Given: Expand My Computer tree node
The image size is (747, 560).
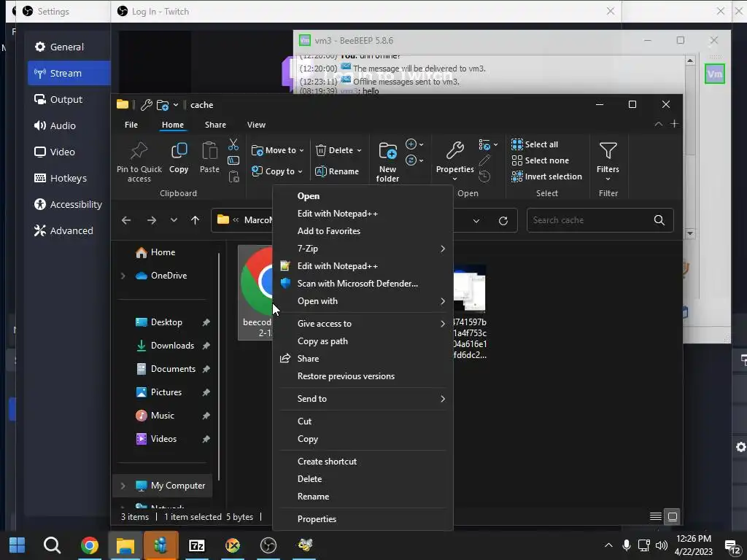Looking at the screenshot, I should click(x=123, y=486).
